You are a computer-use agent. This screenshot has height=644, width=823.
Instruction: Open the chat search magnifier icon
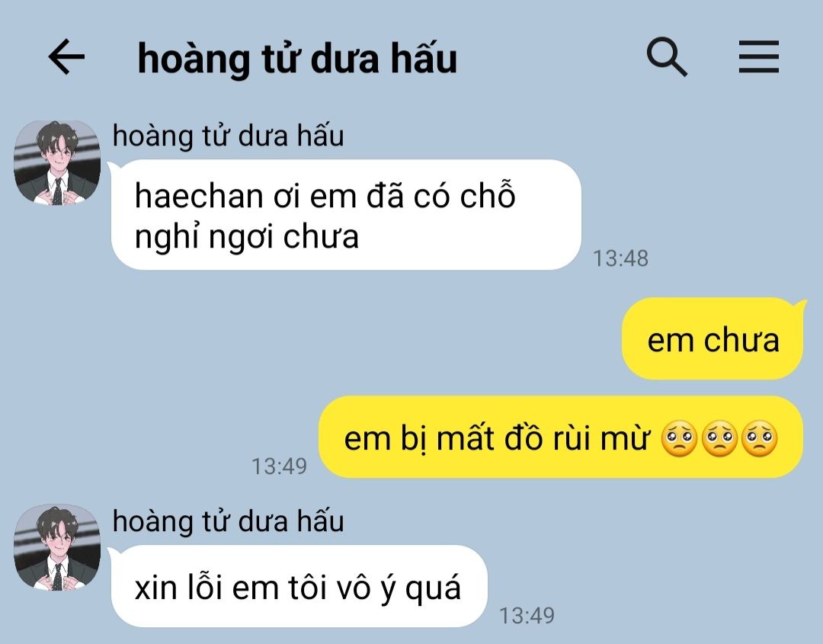coord(667,56)
